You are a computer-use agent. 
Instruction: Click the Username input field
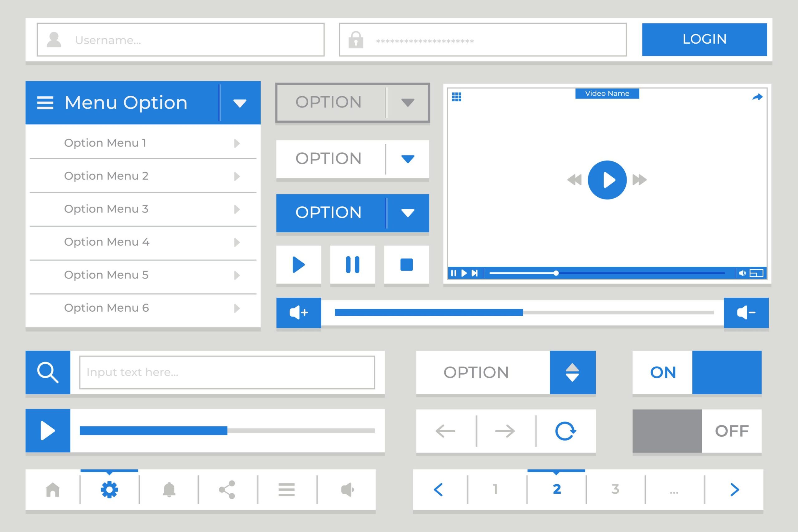pyautogui.click(x=180, y=40)
